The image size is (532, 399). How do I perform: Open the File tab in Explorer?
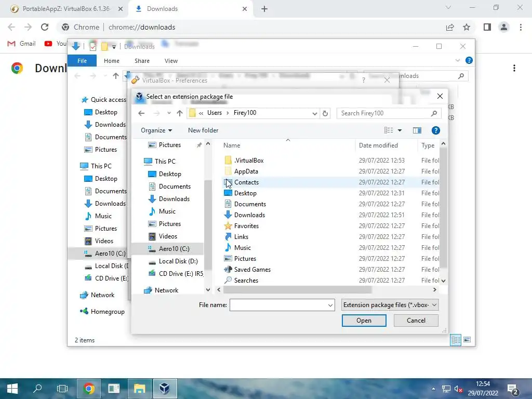[x=82, y=61]
